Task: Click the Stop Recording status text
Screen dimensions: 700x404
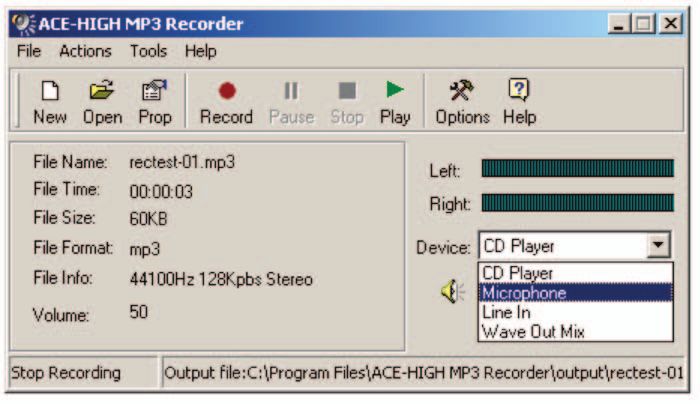Action: (66, 373)
